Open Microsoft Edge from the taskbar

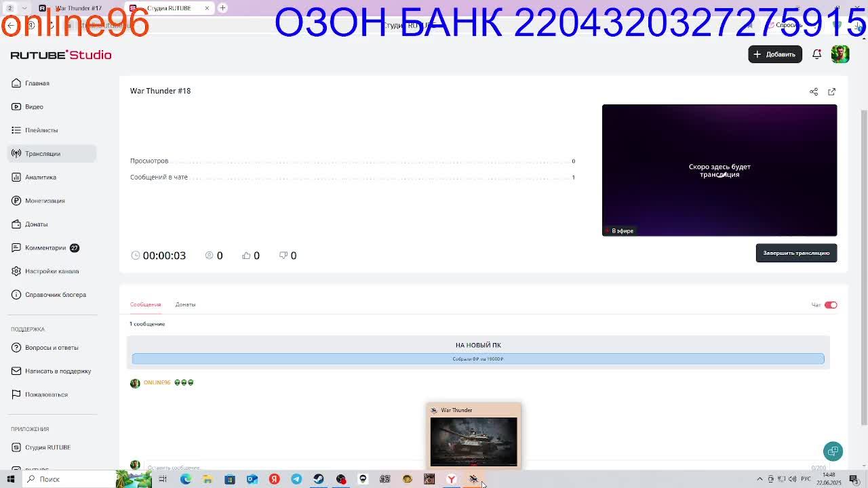point(185,479)
